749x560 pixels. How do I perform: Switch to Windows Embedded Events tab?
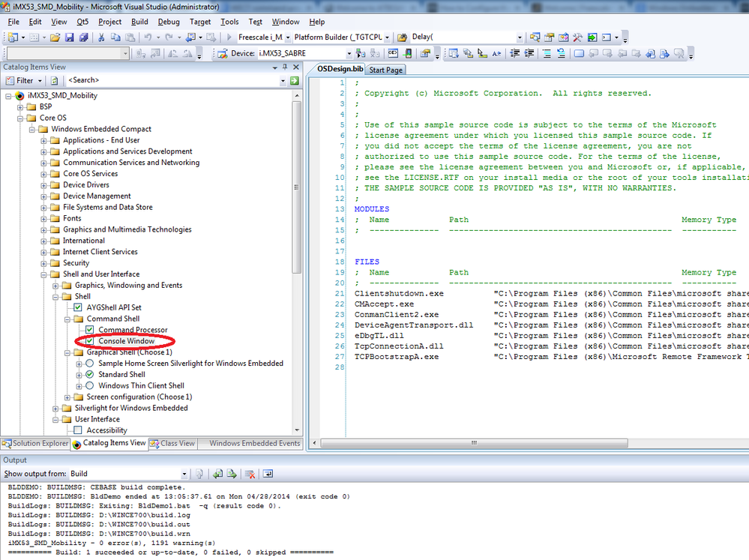pyautogui.click(x=255, y=443)
